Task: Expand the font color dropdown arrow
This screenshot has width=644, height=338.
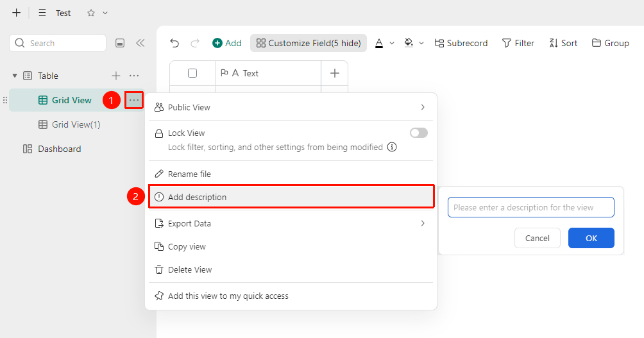Action: [392, 43]
